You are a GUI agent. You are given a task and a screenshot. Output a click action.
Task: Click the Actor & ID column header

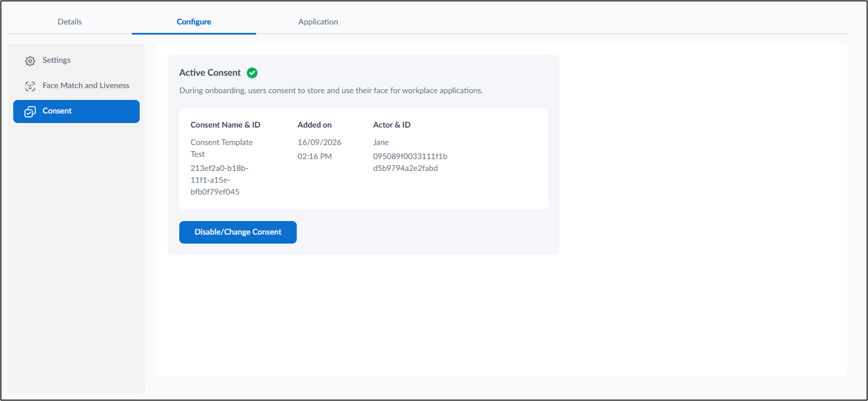point(392,125)
